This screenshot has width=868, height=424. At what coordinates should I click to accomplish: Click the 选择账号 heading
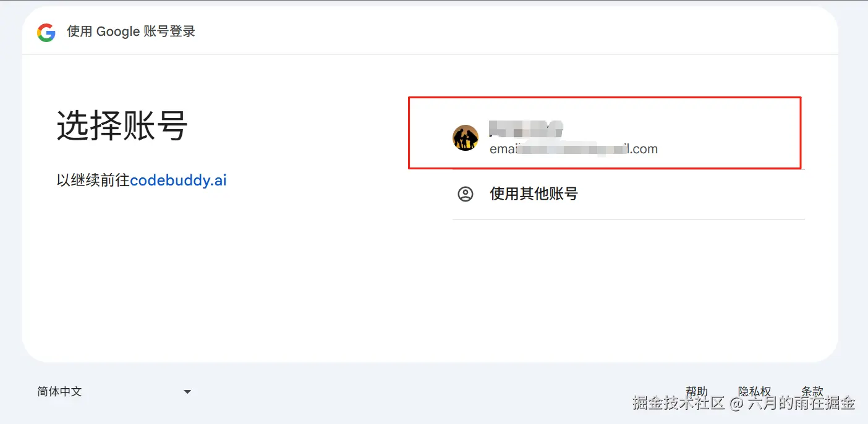pos(122,125)
